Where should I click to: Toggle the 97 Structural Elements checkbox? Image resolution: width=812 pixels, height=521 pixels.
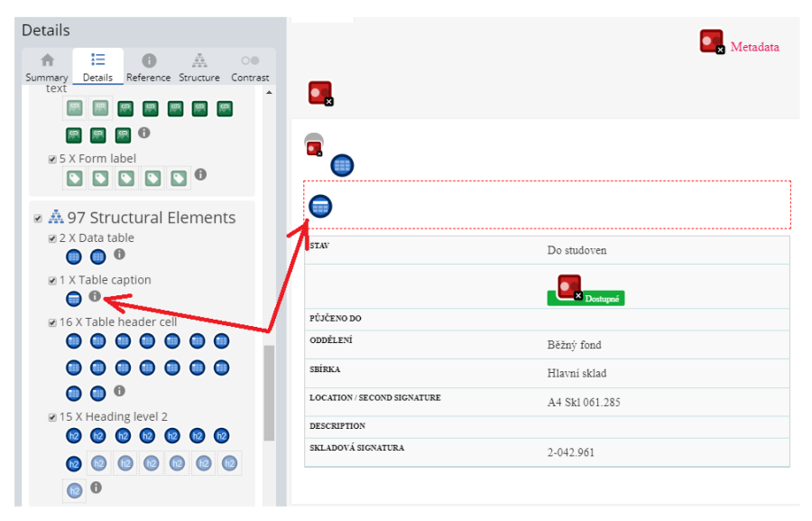tap(38, 219)
